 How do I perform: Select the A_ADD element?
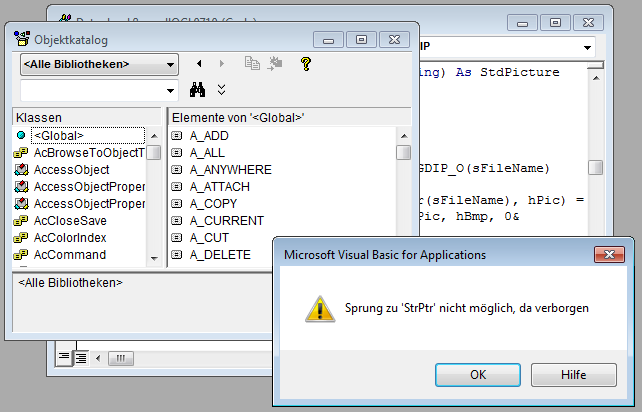point(209,136)
